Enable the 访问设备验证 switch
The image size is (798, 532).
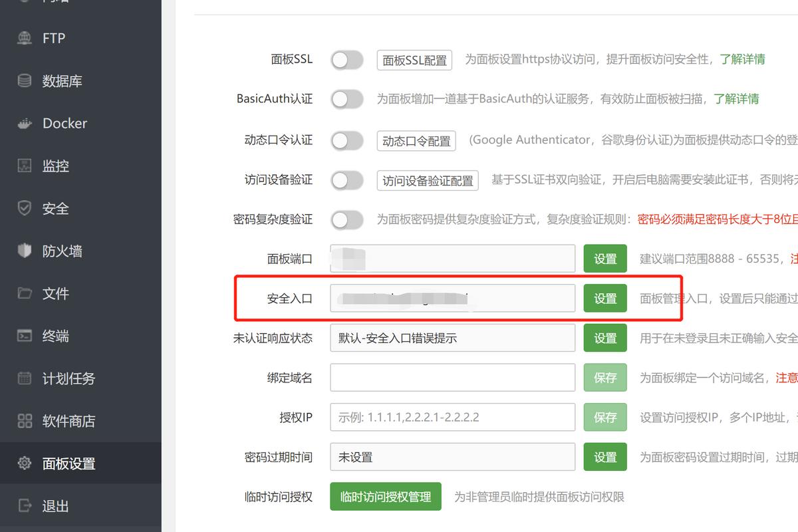pos(347,180)
